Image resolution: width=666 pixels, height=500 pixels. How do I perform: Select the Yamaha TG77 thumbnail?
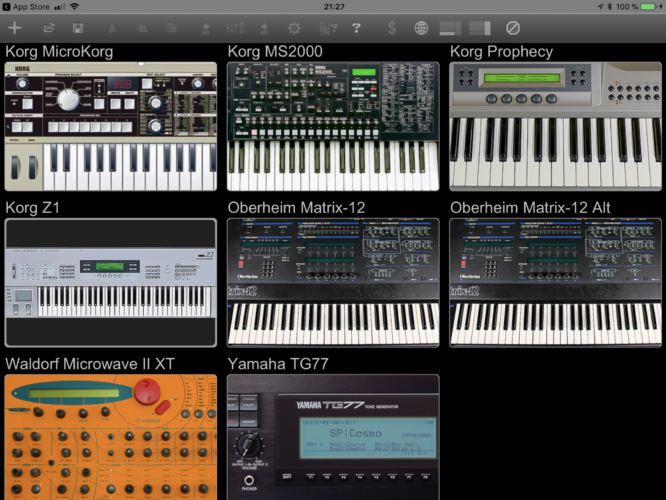pyautogui.click(x=333, y=437)
